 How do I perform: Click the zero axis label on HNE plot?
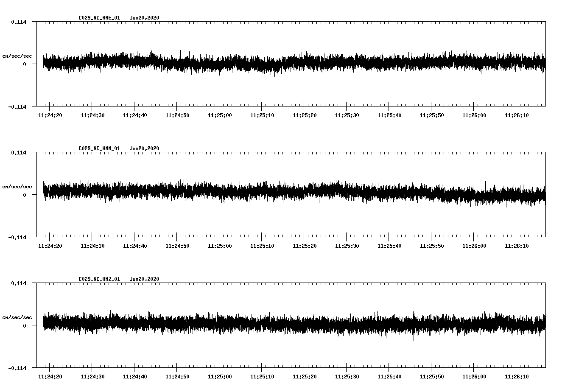pyautogui.click(x=25, y=64)
